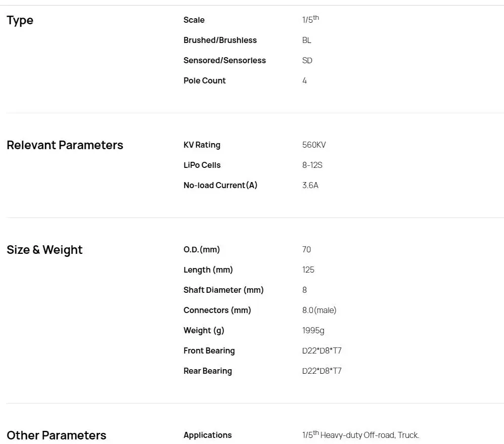Select the 8-12S LiPo value
Image resolution: width=504 pixels, height=444 pixels.
312,165
